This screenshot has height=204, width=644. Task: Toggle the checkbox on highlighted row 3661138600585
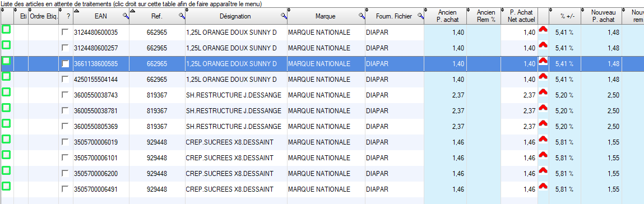tap(65, 64)
